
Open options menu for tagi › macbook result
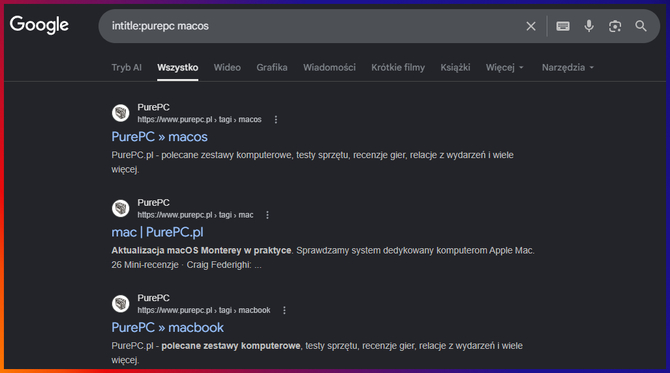click(285, 310)
